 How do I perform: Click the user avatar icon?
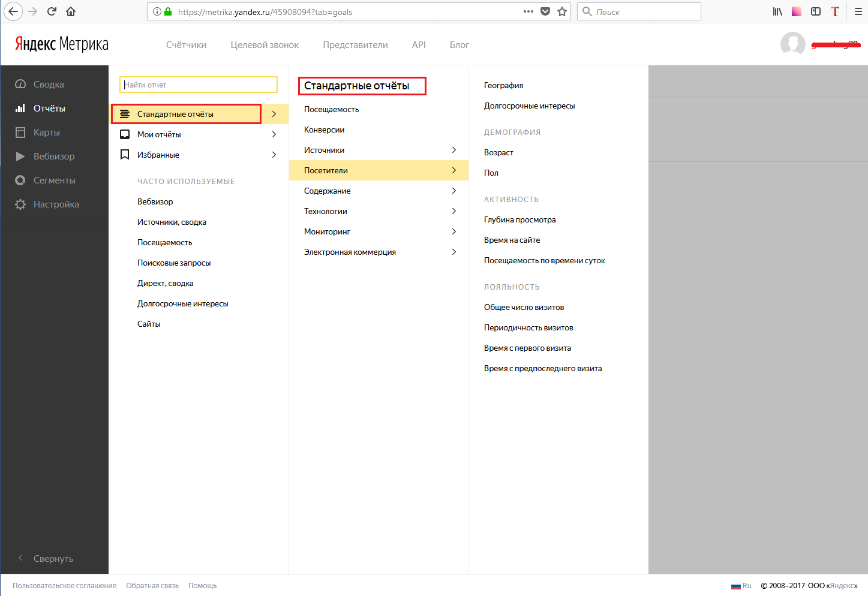coord(793,44)
